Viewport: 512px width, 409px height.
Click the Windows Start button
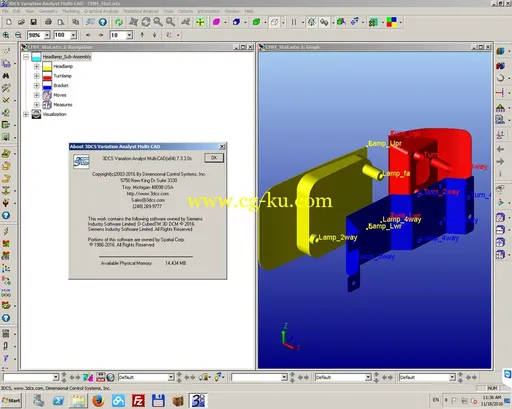point(11,400)
